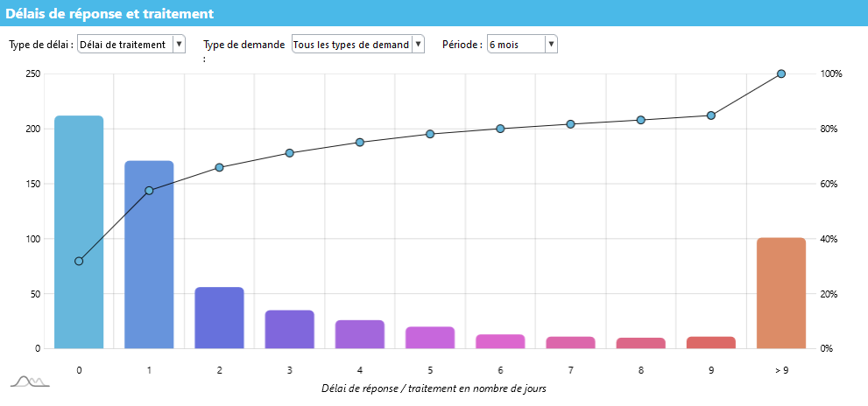The width and height of the screenshot is (868, 406).
Task: Select the line data point above day 9
Action: coord(711,115)
